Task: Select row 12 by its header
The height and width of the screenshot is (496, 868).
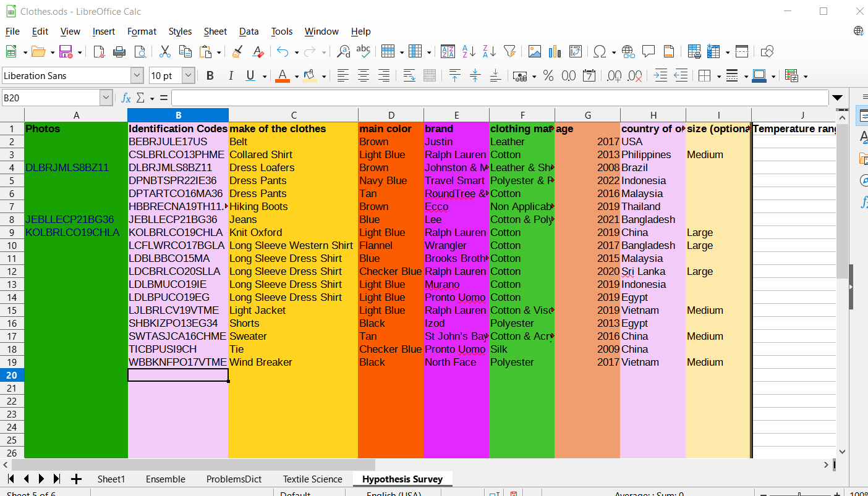Action: point(12,271)
